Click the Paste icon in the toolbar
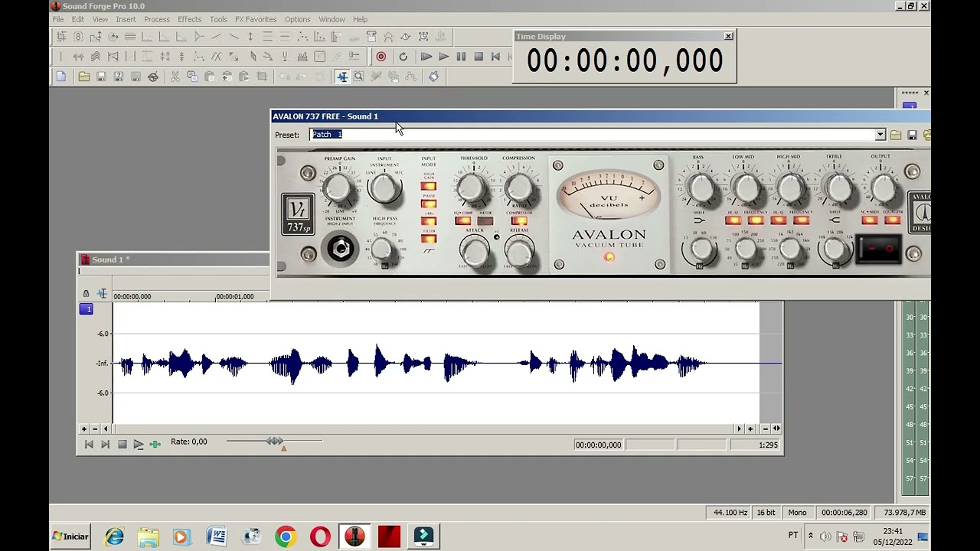Screen dimensions: 980x551 coord(210,77)
